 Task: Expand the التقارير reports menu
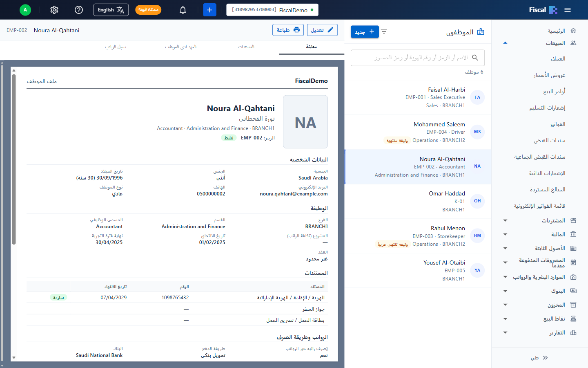(x=505, y=332)
